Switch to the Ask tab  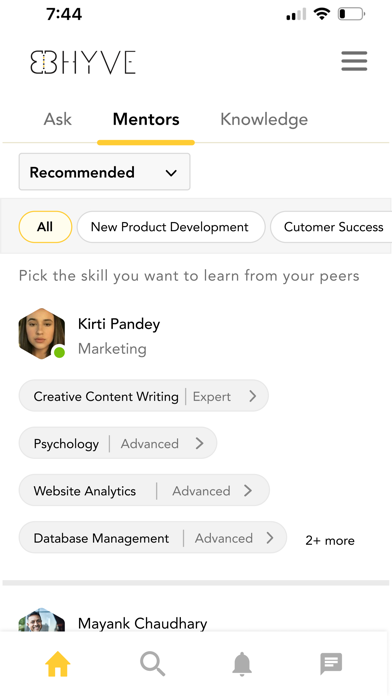pyautogui.click(x=58, y=119)
